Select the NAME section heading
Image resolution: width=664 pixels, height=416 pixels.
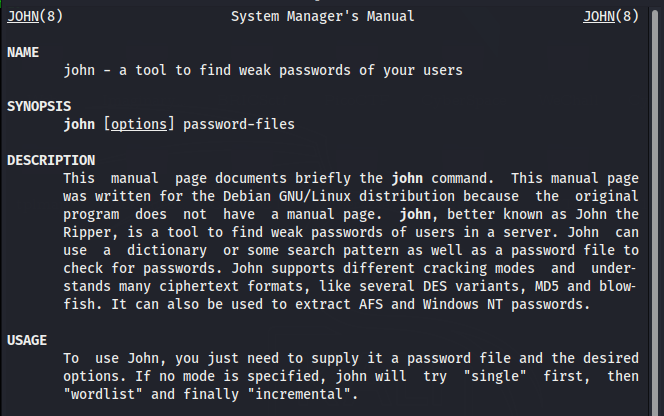point(23,52)
